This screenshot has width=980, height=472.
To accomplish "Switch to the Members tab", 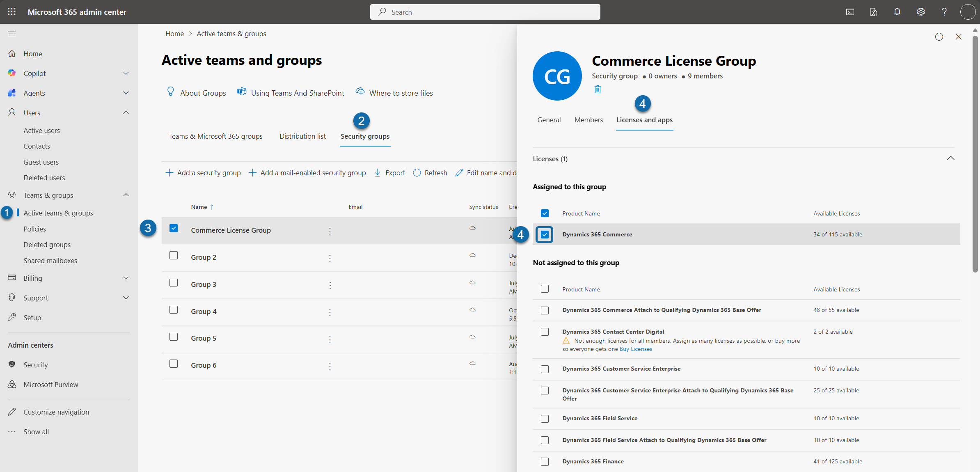I will [588, 120].
